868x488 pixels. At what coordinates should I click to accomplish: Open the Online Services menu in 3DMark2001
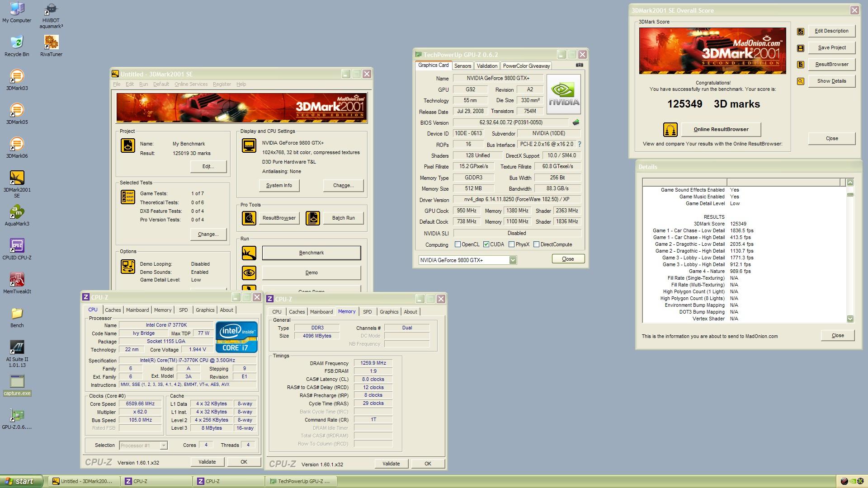[x=191, y=84]
